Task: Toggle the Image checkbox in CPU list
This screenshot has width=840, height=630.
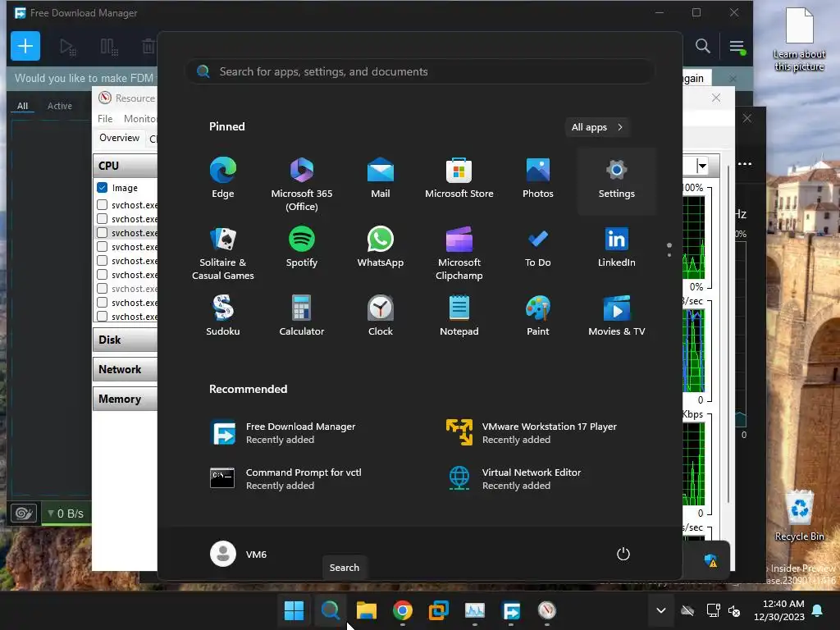Action: click(103, 188)
